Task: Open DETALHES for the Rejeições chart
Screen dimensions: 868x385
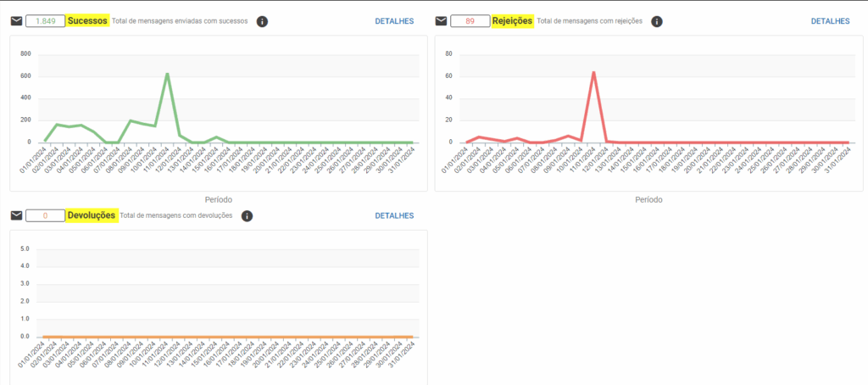Action: point(830,21)
